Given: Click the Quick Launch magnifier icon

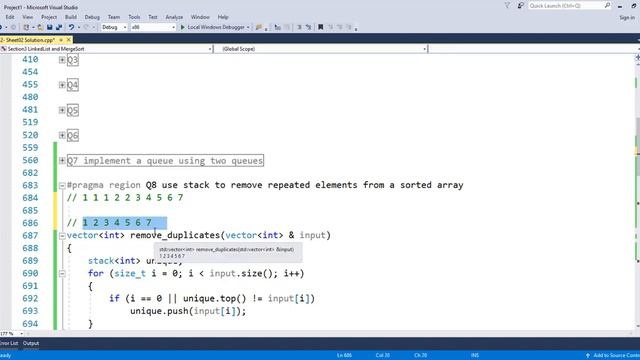Looking at the screenshot, I should point(607,5).
